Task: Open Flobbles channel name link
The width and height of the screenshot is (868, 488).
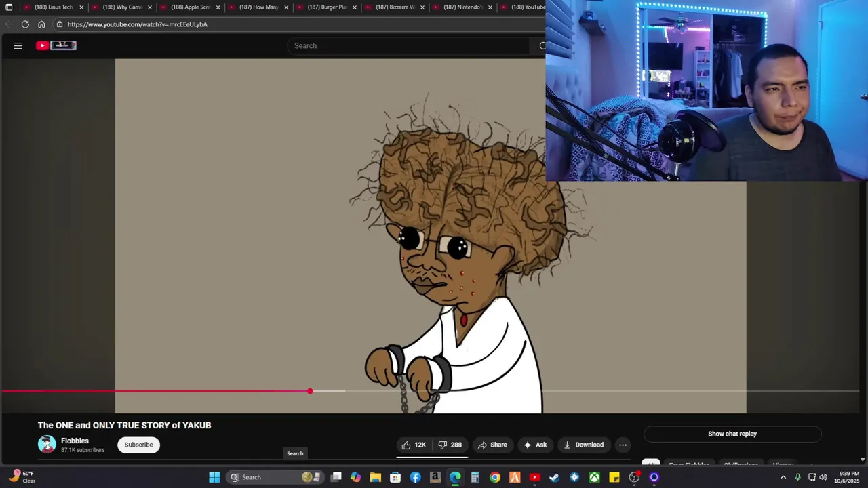Action: tap(75, 441)
